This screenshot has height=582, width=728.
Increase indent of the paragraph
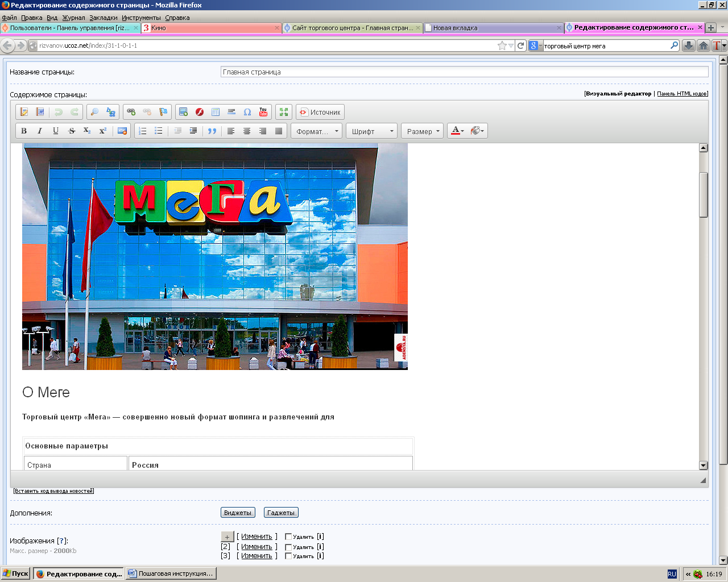pos(193,131)
